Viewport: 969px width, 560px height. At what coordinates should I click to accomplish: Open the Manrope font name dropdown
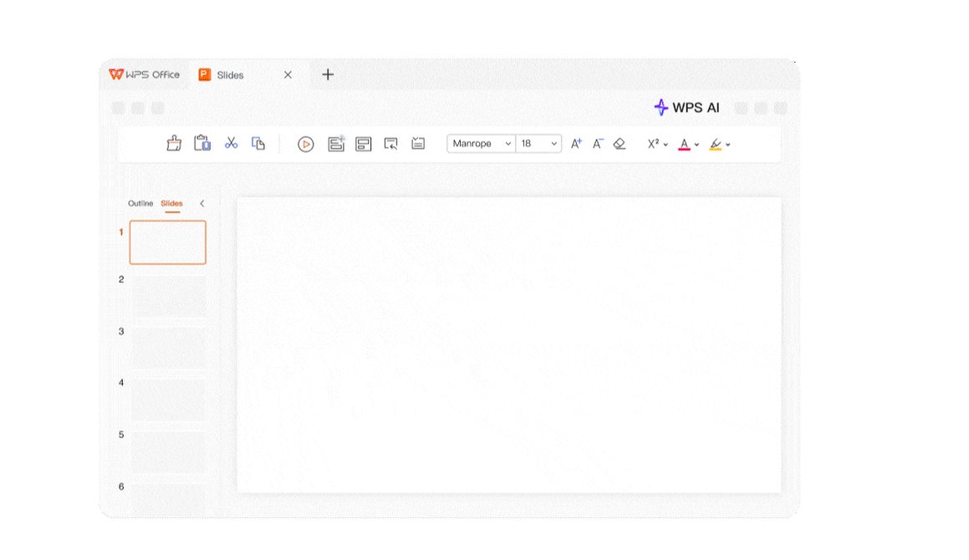tap(482, 144)
